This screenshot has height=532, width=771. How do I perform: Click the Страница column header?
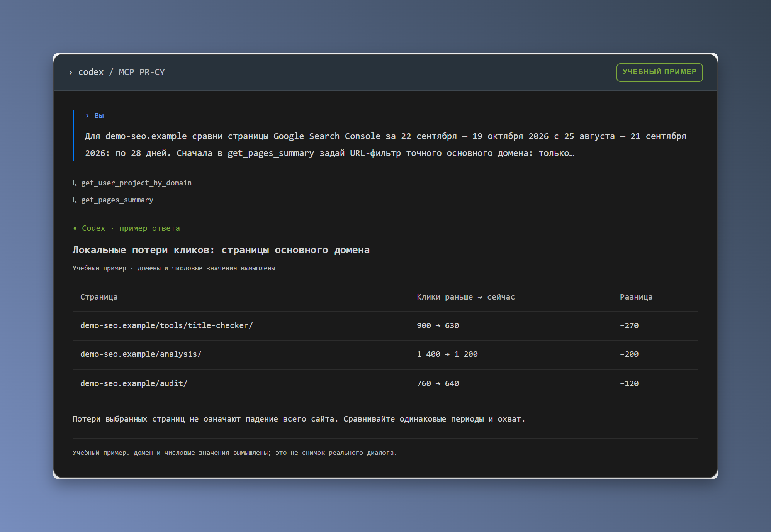coord(99,297)
